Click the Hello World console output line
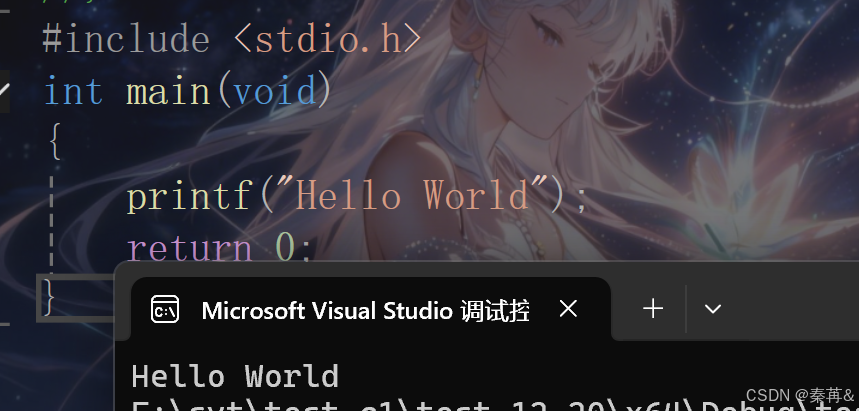859x411 pixels. pyautogui.click(x=235, y=376)
